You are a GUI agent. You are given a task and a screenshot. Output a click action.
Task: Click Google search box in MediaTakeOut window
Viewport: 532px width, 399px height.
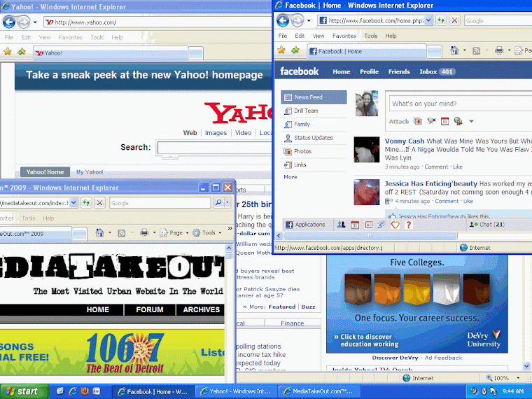coord(160,203)
